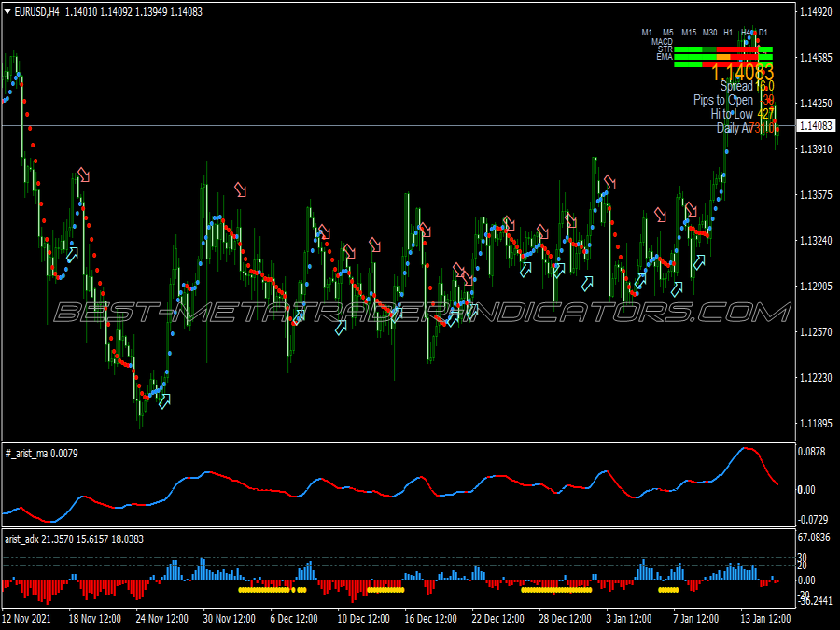Click the 10 Dec 12:00 time label
840x630 pixels.
363,618
